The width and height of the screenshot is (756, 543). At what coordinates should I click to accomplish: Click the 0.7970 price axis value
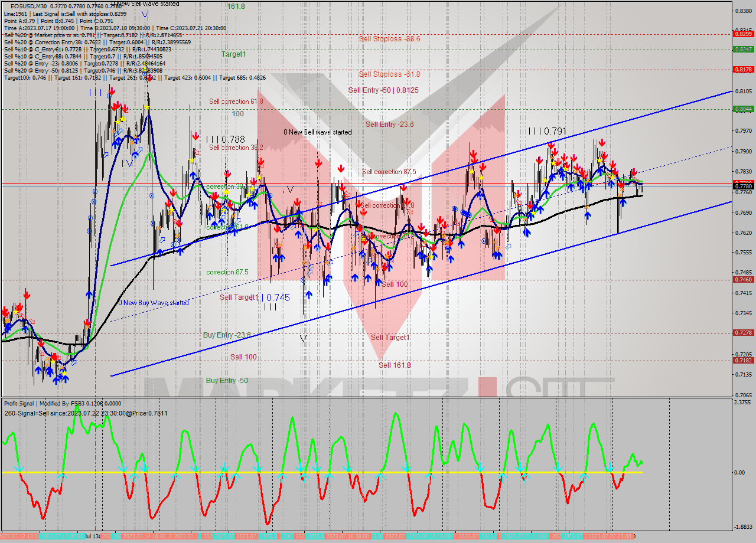[743, 130]
